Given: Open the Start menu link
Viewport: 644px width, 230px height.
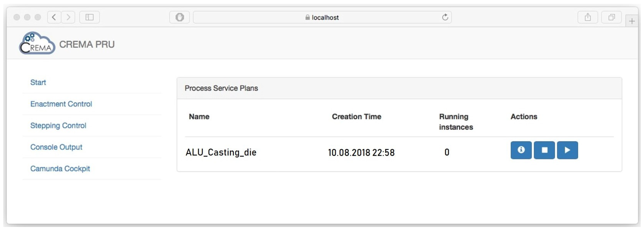Looking at the screenshot, I should 38,82.
